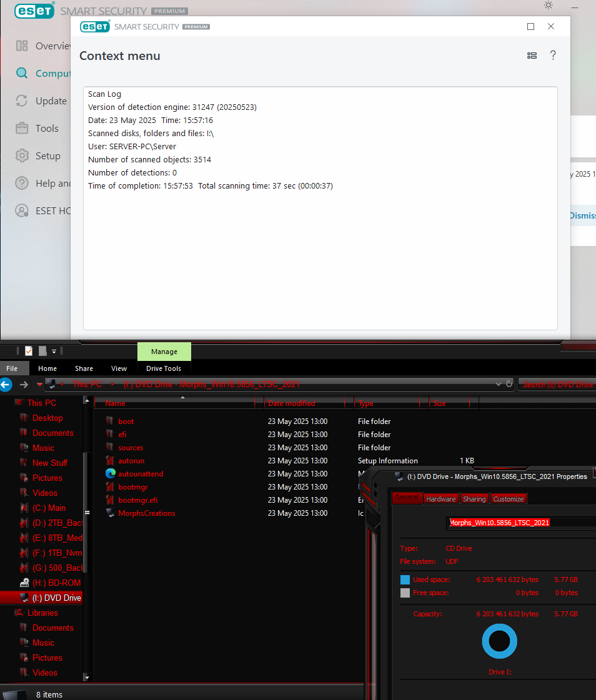The width and height of the screenshot is (596, 700).
Task: Open Overview section icon in ESET sidebar
Action: coord(22,46)
